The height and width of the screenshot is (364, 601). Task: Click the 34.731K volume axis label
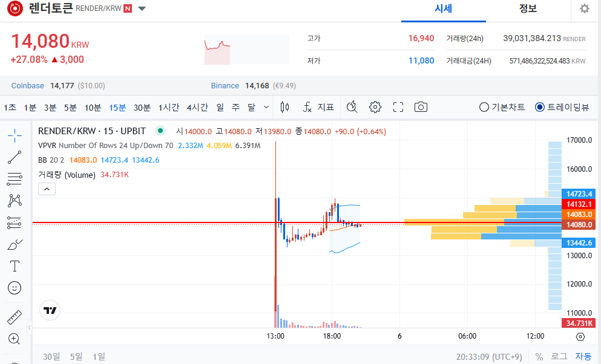coord(579,323)
